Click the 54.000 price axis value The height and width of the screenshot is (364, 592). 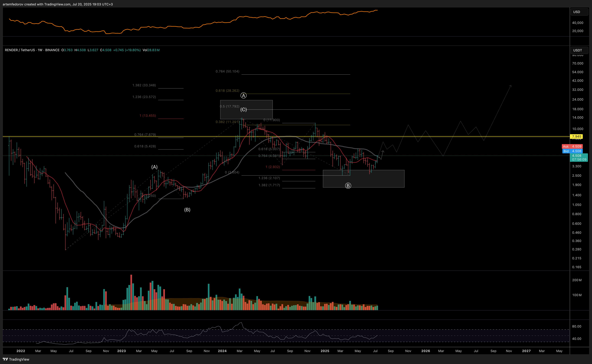point(578,72)
